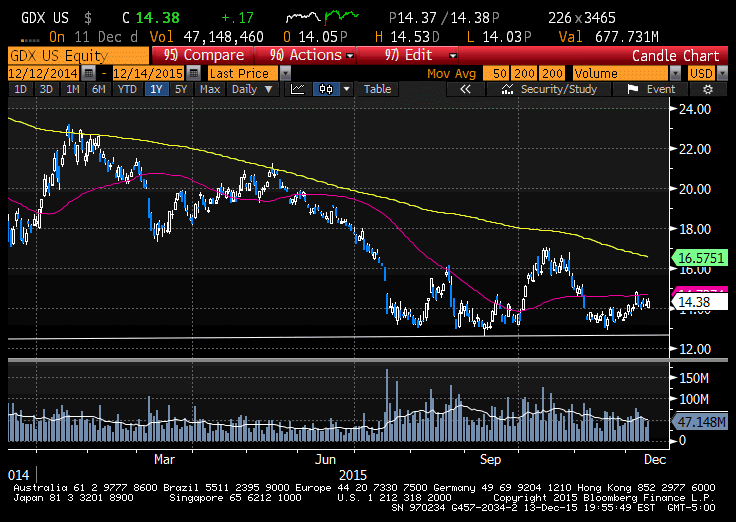Click the 47.148M volume label
Image resolution: width=736 pixels, height=522 pixels.
pos(700,422)
